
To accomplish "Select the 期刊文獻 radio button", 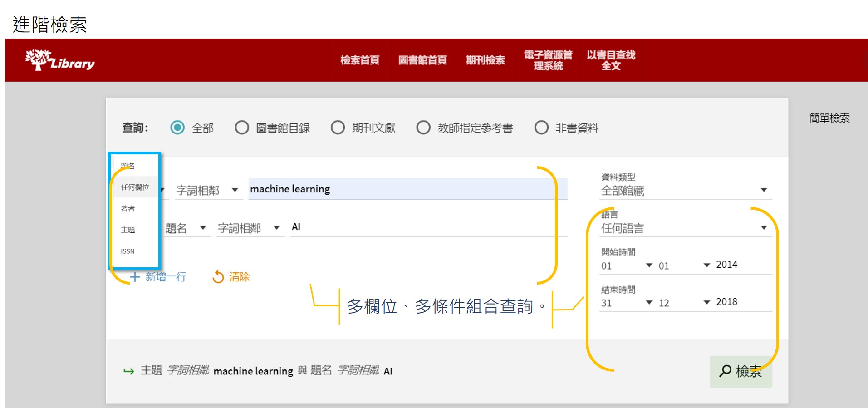I will 338,128.
